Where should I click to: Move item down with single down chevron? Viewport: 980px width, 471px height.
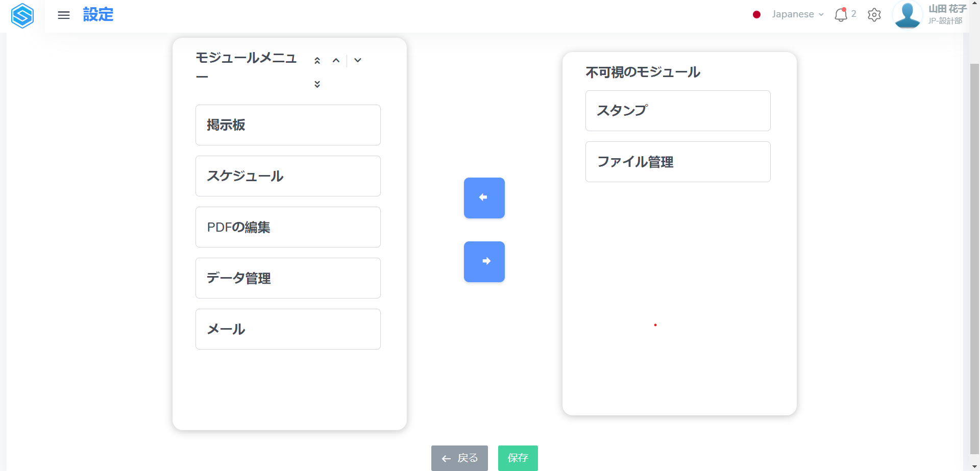[x=358, y=60]
